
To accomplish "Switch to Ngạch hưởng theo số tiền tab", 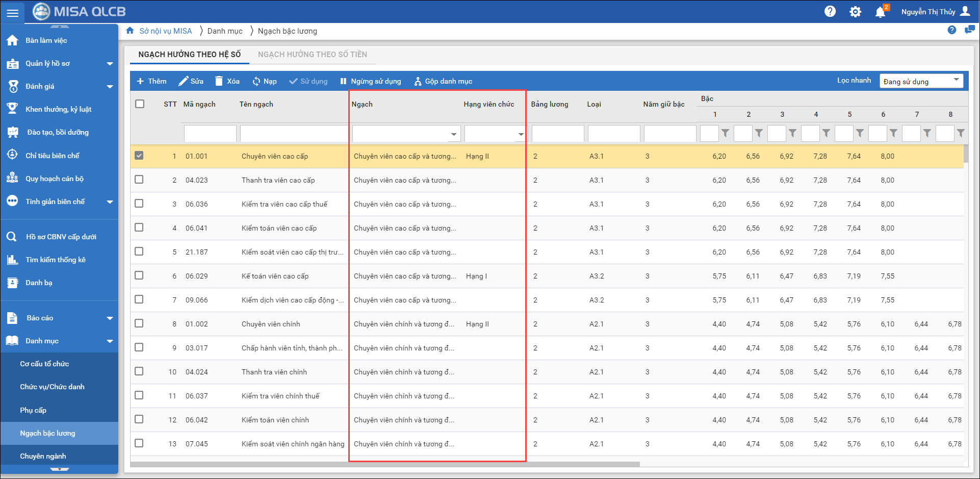I will pos(312,54).
